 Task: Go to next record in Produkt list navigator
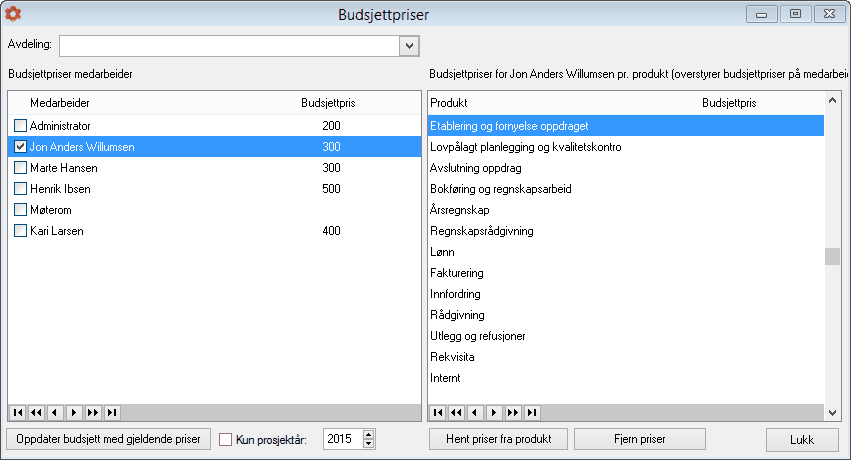pos(494,413)
